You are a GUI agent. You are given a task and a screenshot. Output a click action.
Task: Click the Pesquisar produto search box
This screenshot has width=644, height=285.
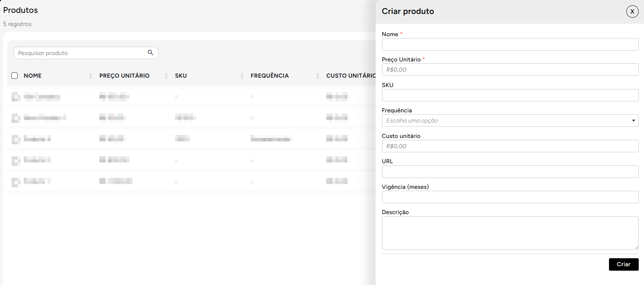81,53
